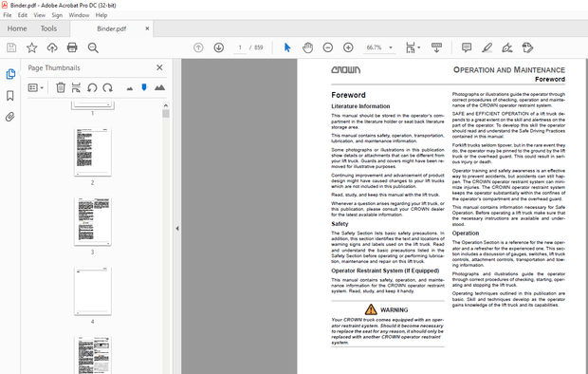Go to next page arrow
Screen dimensions: 588x374
[219, 47]
